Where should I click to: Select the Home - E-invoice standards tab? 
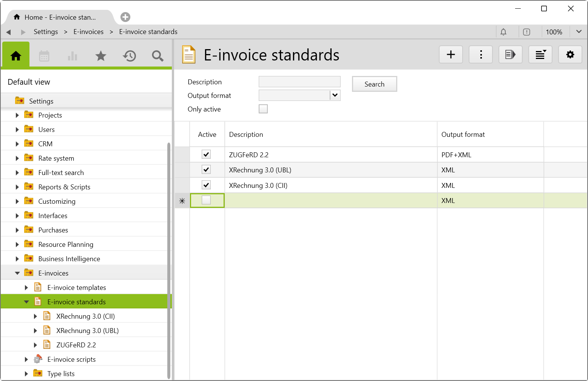point(60,17)
